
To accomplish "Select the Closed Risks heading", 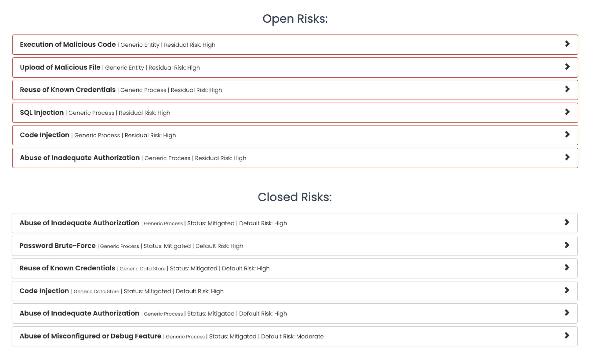I will [x=295, y=197].
